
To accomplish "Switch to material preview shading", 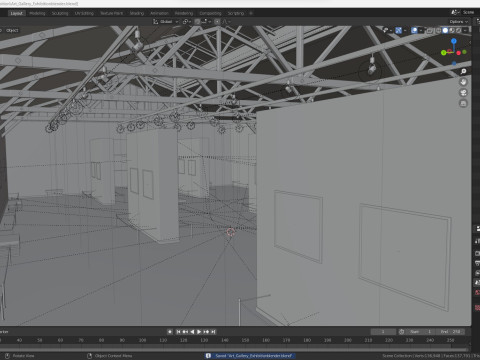I will coord(452,30).
